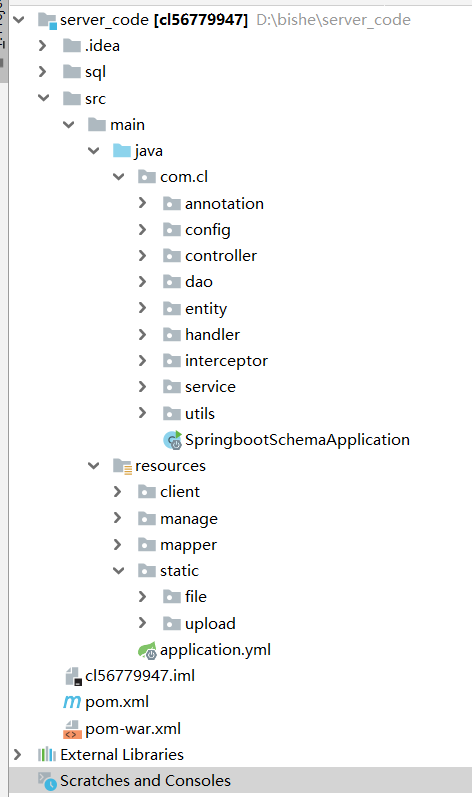
Task: Click the blue java source folder icon
Action: 121,150
